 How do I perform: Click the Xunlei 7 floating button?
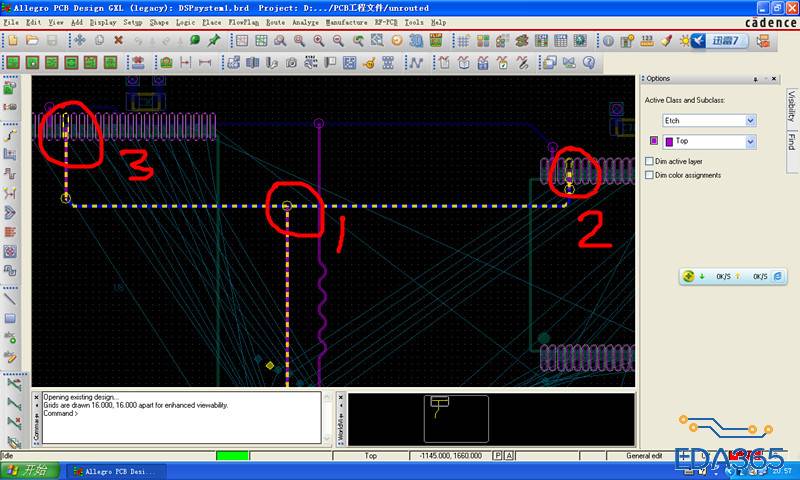(x=719, y=41)
